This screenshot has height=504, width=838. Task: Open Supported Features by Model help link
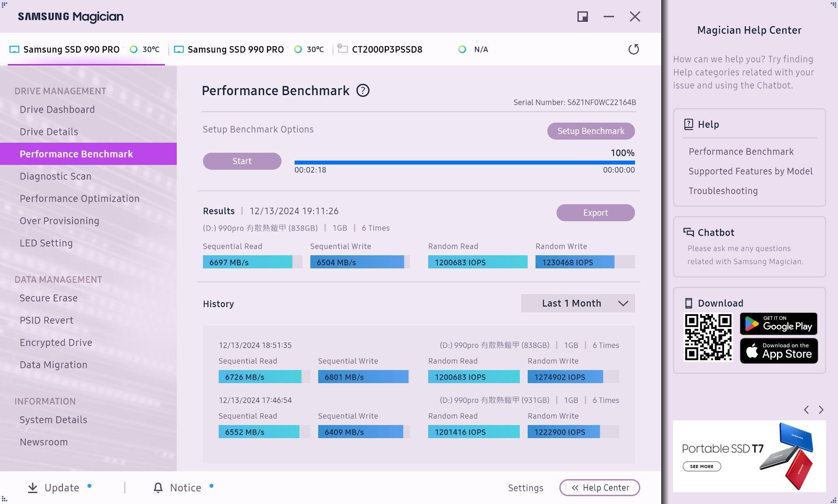tap(751, 171)
